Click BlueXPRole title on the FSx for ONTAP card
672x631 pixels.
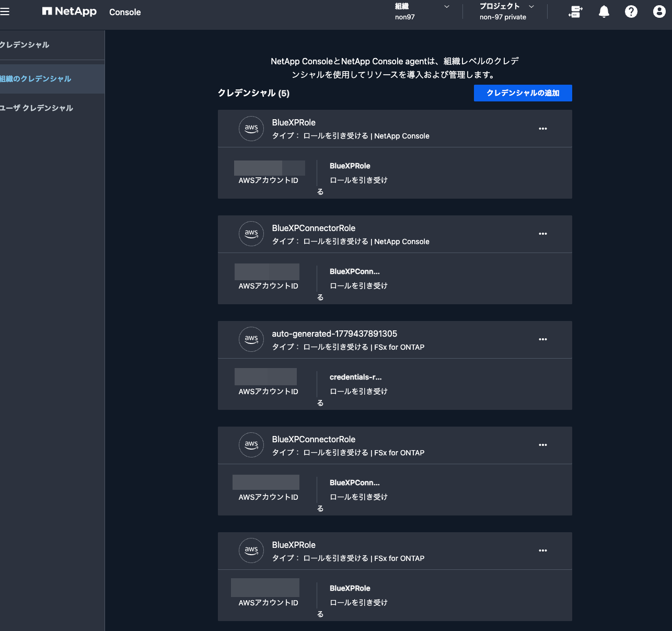click(x=294, y=545)
